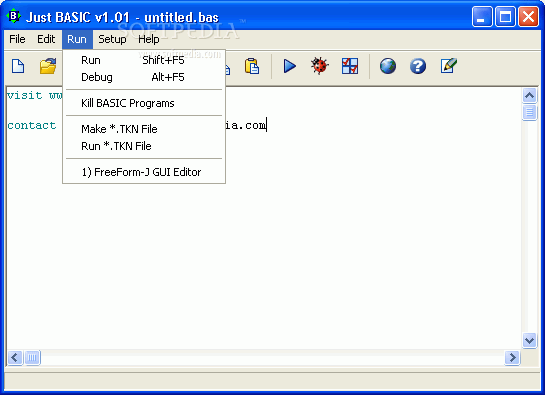Viewport: 545px width, 395px height.
Task: Open the checkered grid checkmarks tool icon
Action: 350,66
